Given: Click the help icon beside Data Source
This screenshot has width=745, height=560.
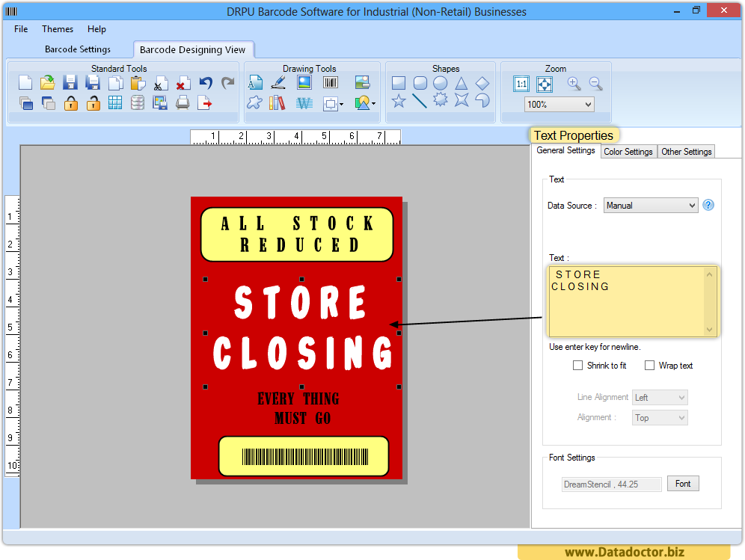Looking at the screenshot, I should coord(708,205).
